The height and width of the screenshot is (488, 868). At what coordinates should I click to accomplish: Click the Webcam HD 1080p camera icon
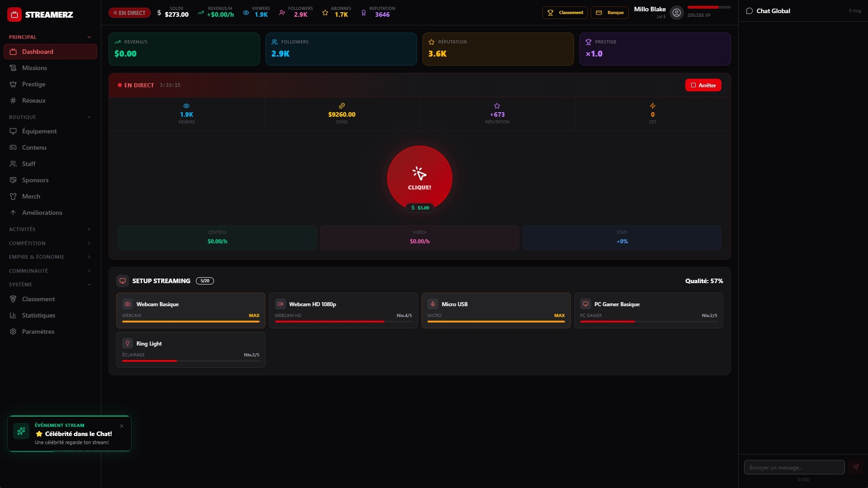(280, 304)
